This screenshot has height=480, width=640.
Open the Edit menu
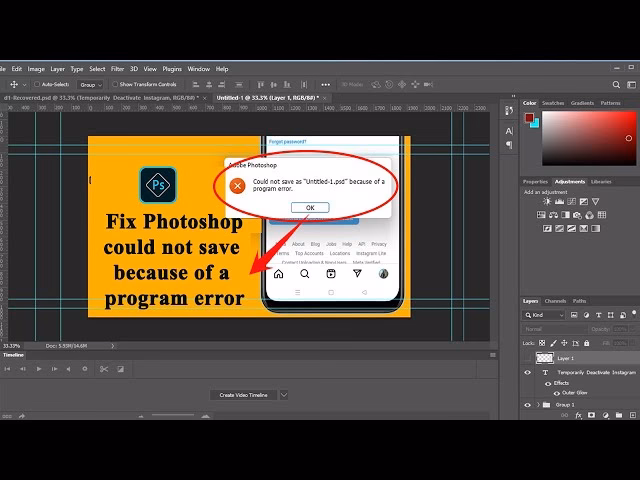click(x=17, y=69)
